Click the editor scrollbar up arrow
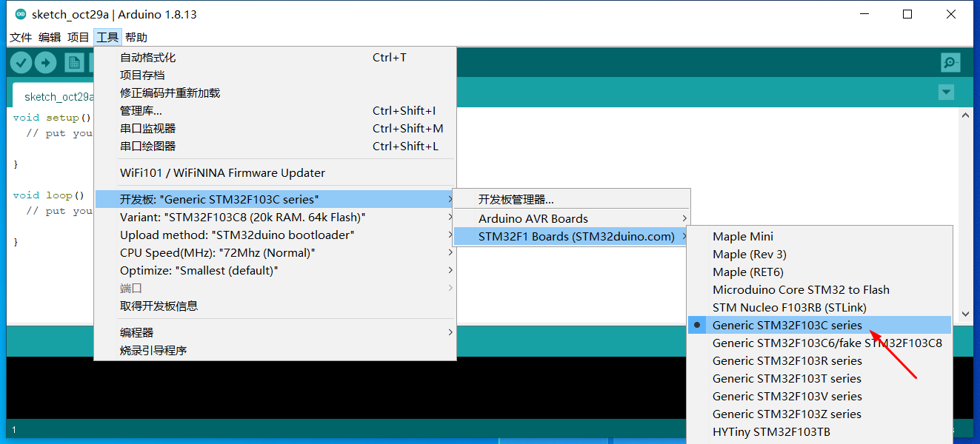Screen dimensions: 980x444 click(x=965, y=115)
